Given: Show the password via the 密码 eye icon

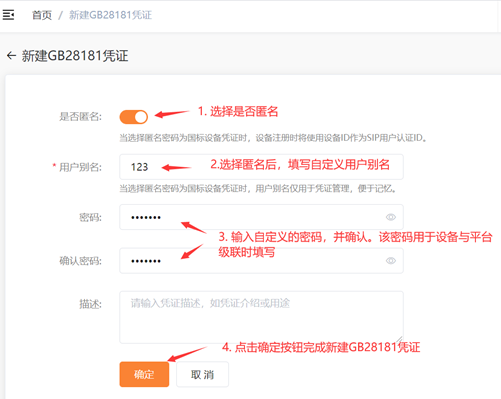Looking at the screenshot, I should (391, 217).
